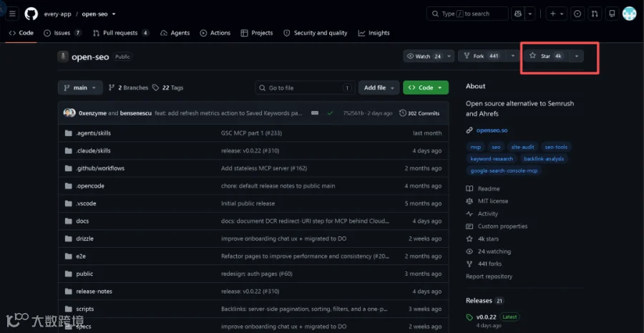
Task: Click the commit status check mark
Action: [330, 113]
